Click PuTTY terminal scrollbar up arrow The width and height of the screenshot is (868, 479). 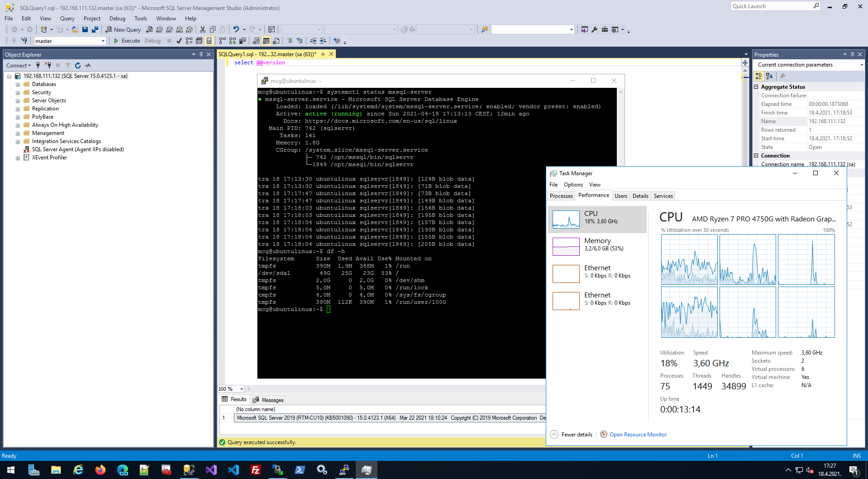coord(621,92)
